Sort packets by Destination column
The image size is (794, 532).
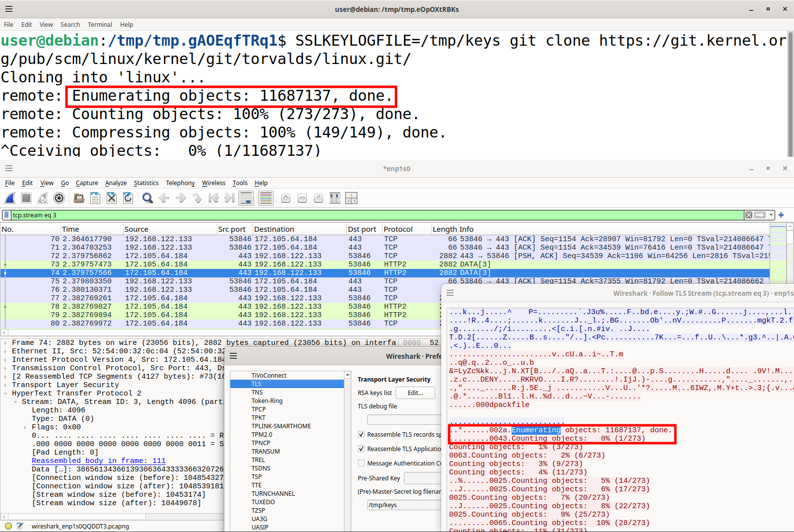click(x=299, y=229)
